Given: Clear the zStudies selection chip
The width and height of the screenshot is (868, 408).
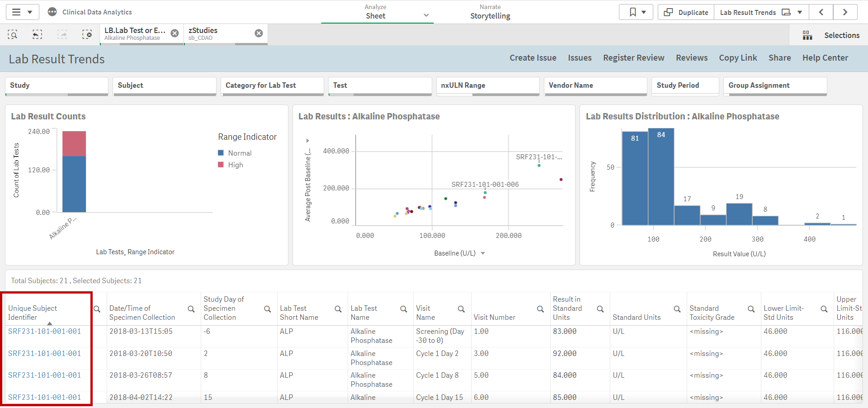Looking at the screenshot, I should point(259,33).
